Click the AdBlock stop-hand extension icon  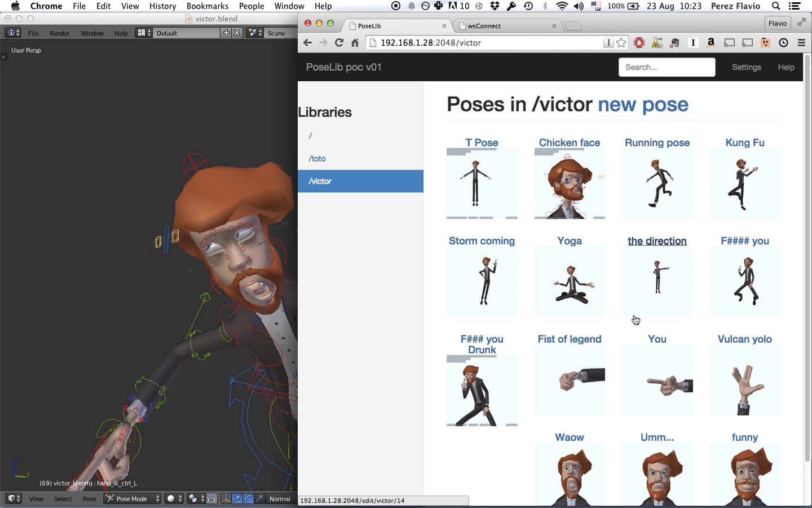639,42
